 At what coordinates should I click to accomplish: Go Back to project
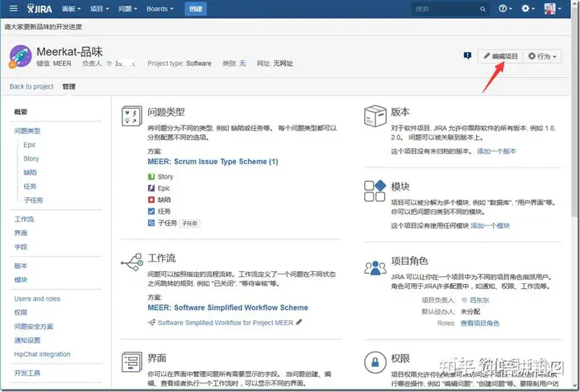[x=31, y=86]
